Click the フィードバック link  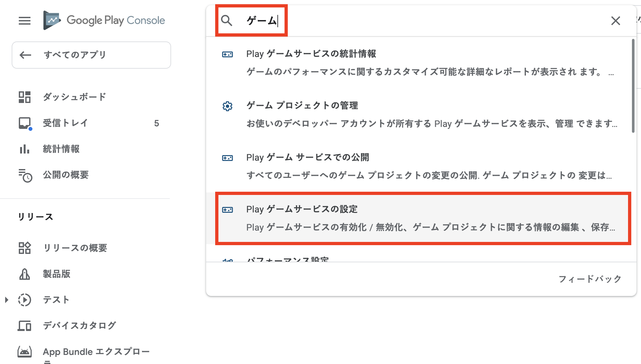590,279
